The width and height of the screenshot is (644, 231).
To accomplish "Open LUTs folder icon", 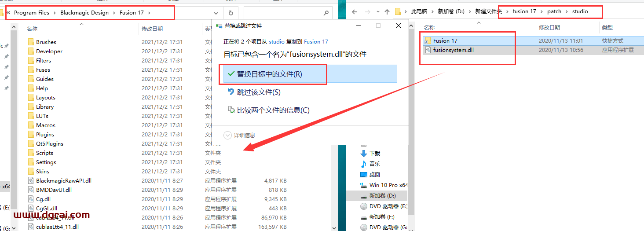I will pos(31,116).
